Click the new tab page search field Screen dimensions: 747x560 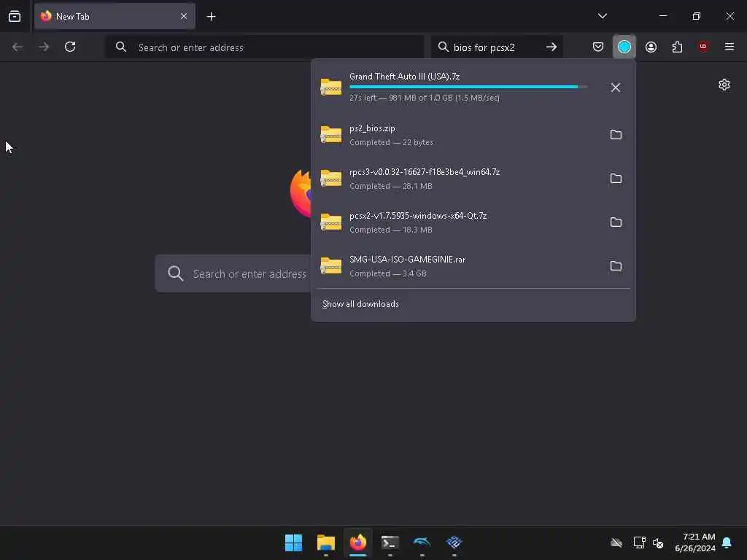pyautogui.click(x=233, y=273)
